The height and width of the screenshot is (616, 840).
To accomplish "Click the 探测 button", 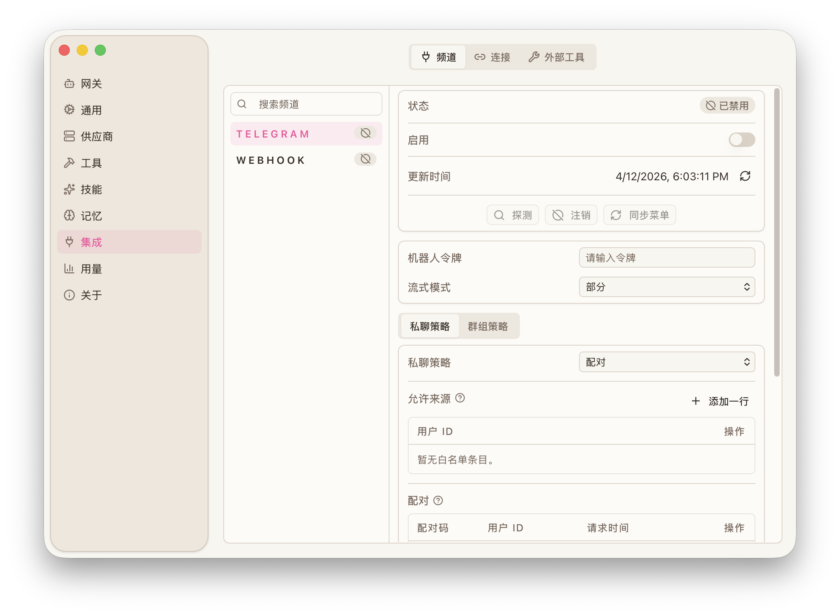I will coord(512,215).
